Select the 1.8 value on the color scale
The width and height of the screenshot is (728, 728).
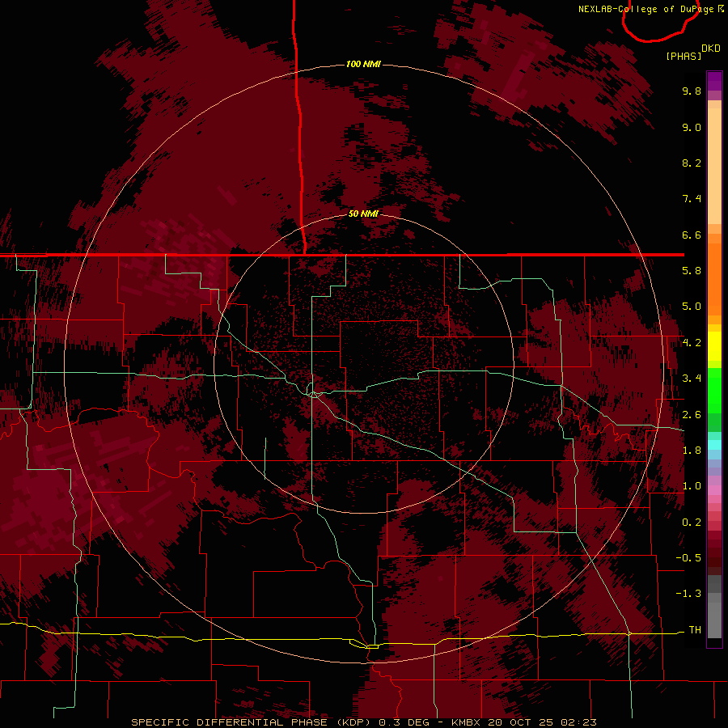point(692,451)
